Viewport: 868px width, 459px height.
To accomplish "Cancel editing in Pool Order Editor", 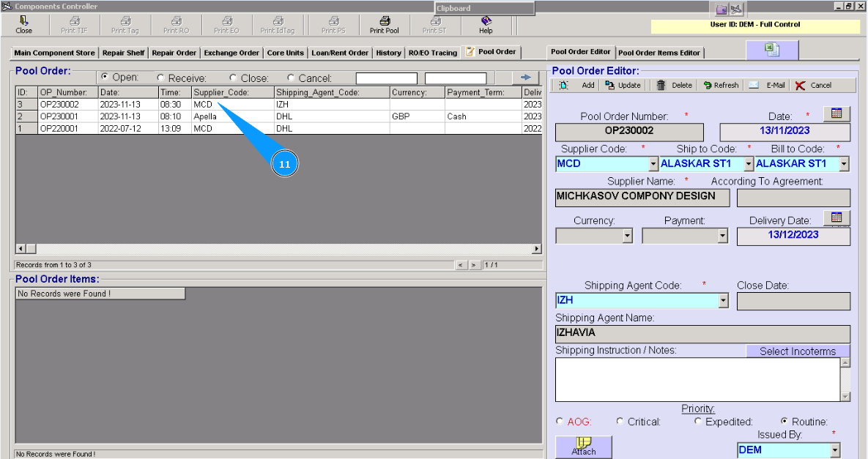I will [x=813, y=85].
